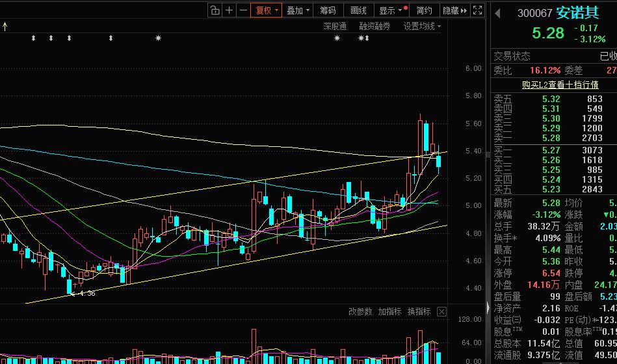This screenshot has height=364, width=617.
Task: Click the third up-down event marker on chart top
Action: click(70, 38)
